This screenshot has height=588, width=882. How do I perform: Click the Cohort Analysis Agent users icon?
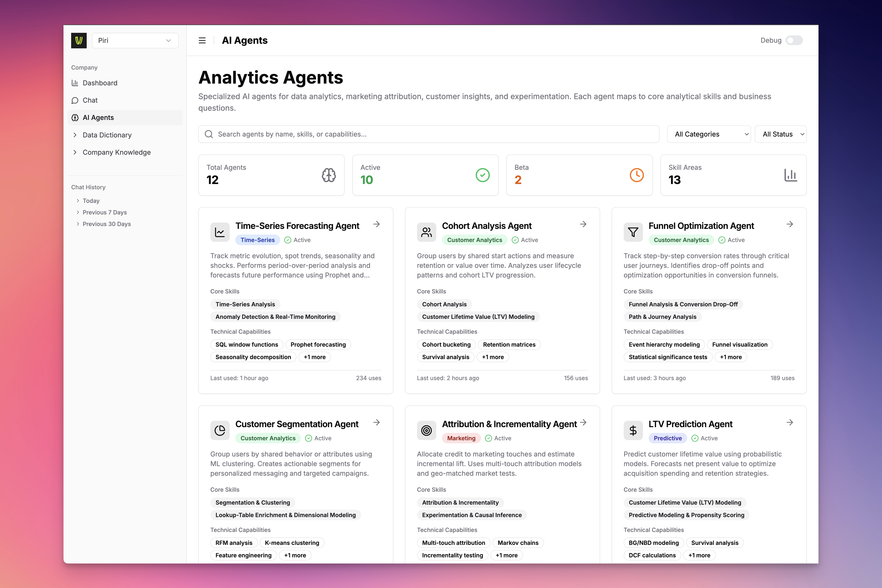coord(426,232)
